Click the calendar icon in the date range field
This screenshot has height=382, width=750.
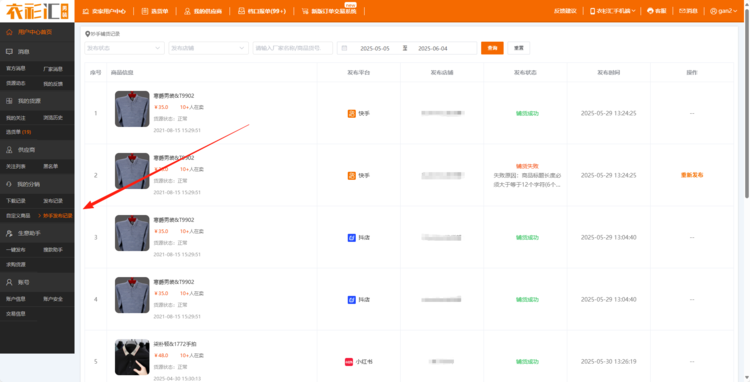[344, 48]
